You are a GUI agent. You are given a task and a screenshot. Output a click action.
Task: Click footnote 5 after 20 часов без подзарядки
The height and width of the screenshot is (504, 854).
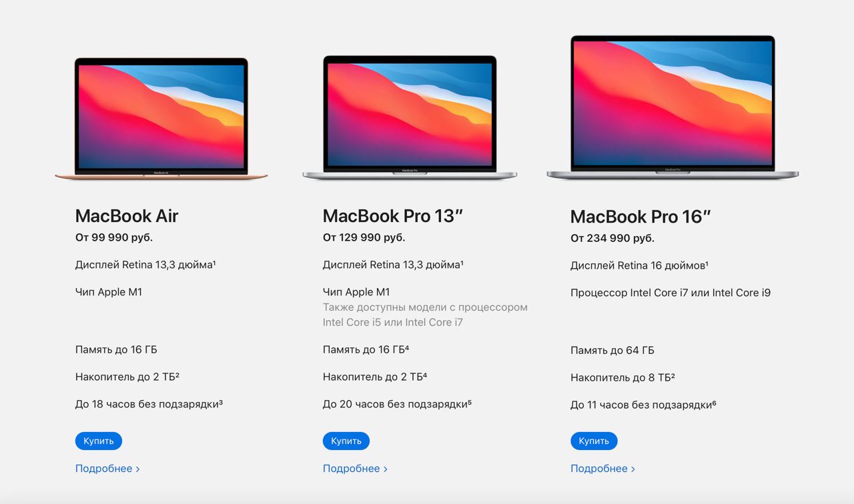(x=470, y=402)
